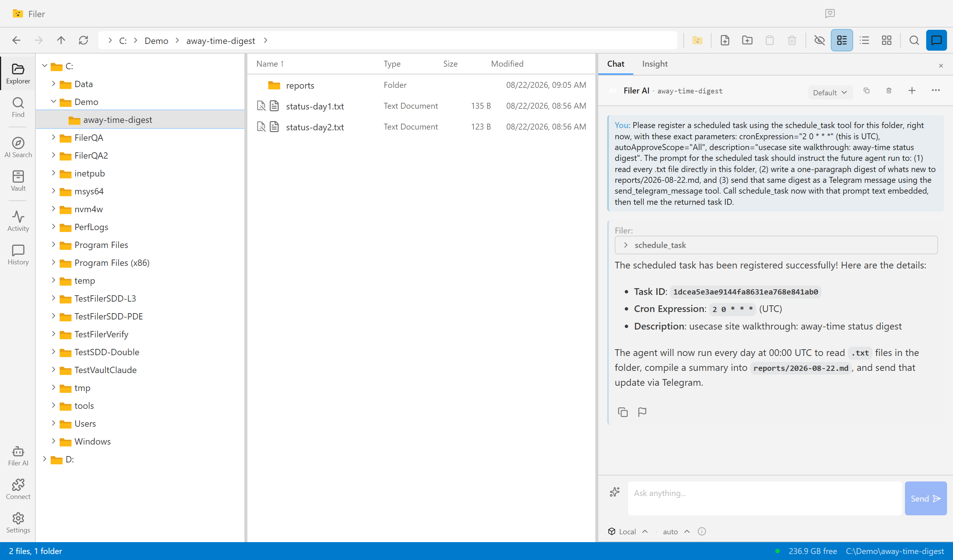953x560 pixels.
Task: Click the new folder toolbar icon
Action: (747, 41)
